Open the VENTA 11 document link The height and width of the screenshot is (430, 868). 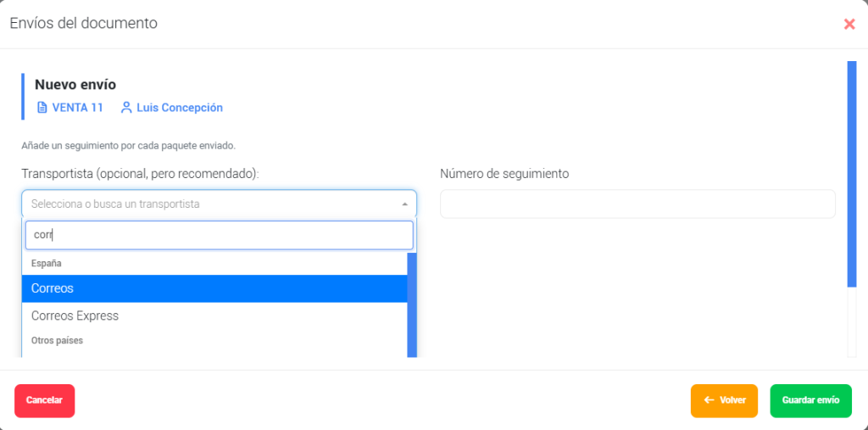(77, 108)
